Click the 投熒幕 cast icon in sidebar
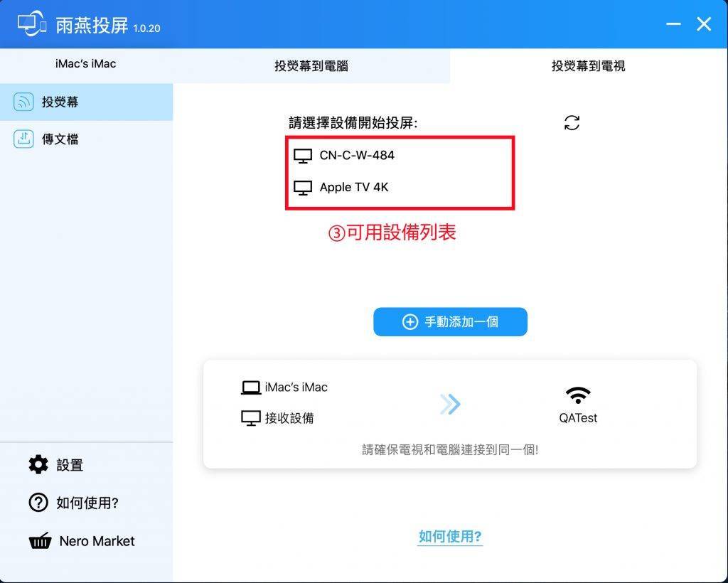The width and height of the screenshot is (728, 583). pyautogui.click(x=23, y=102)
